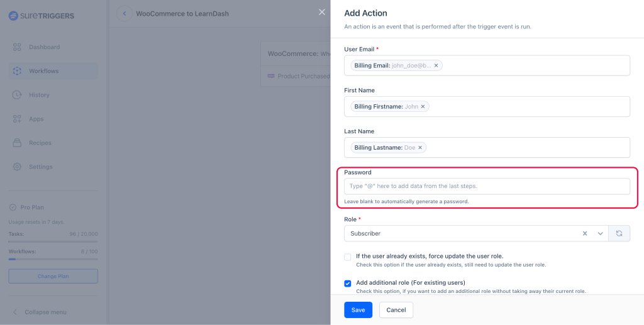
Task: Click inside the Password input field
Action: pos(487,186)
